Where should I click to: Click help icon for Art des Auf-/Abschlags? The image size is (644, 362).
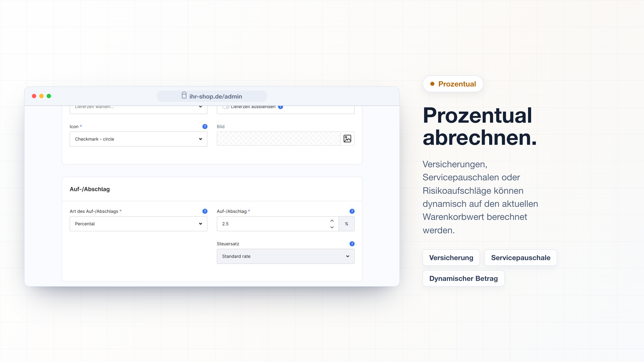point(205,211)
